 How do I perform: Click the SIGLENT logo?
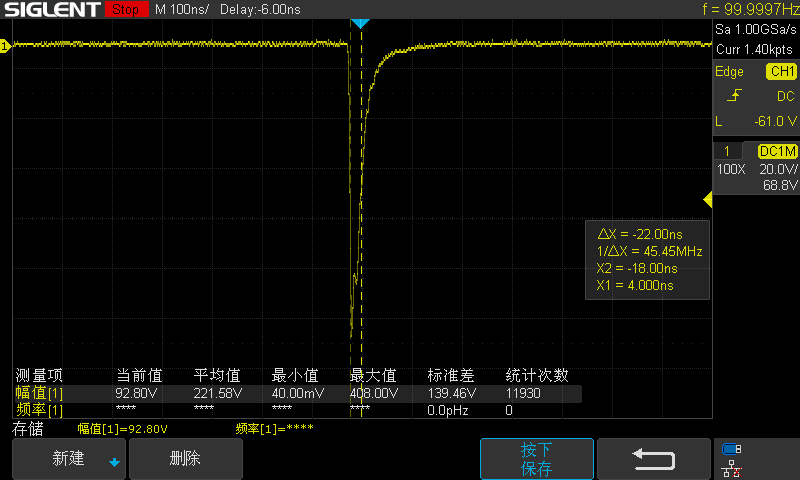(52, 9)
